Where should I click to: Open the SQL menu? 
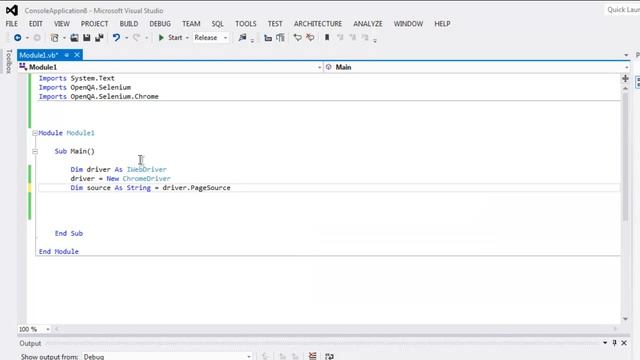(218, 24)
